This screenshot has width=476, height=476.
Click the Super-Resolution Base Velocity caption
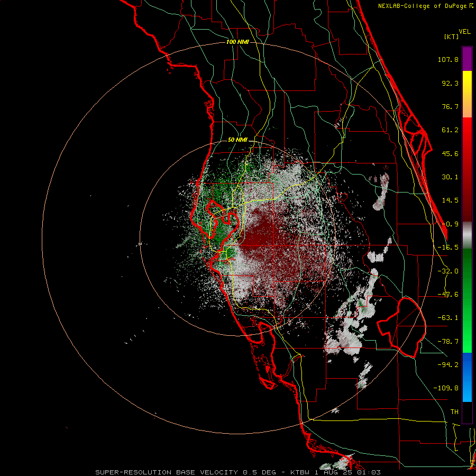tap(237, 472)
